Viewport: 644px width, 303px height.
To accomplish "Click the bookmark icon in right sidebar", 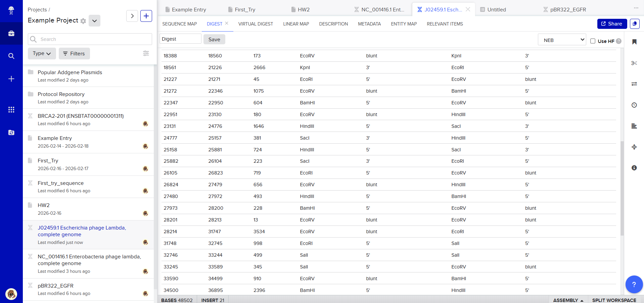I will 634,42.
